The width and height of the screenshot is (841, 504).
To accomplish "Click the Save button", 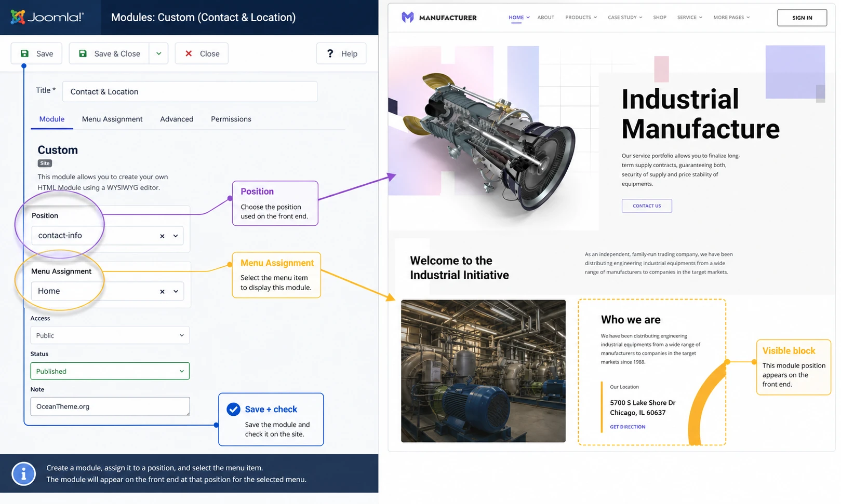I will coord(37,53).
